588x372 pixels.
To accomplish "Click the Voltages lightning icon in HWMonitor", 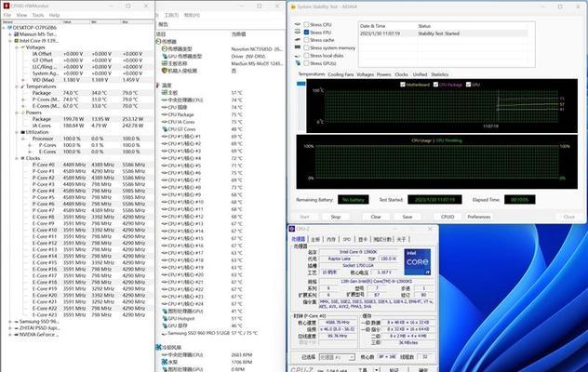I will 22,47.
